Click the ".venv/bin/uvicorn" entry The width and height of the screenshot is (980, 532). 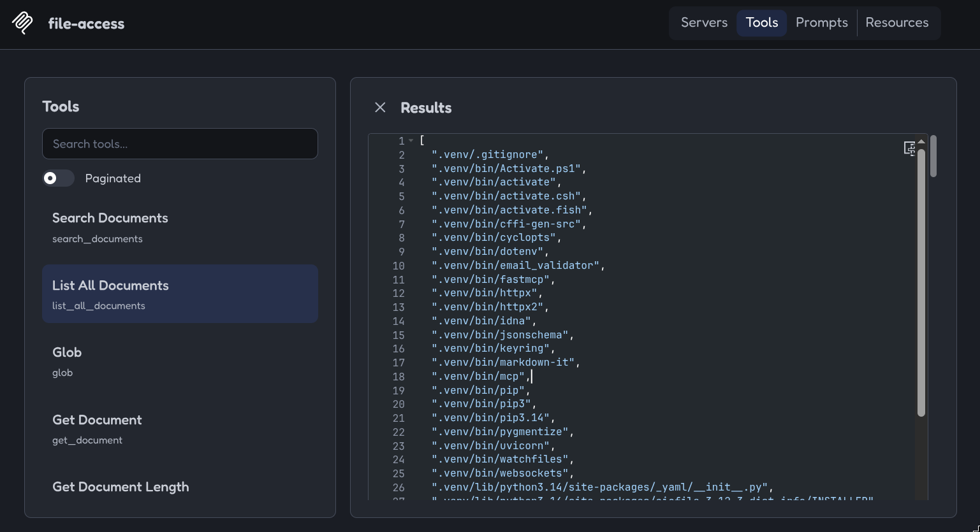click(494, 446)
